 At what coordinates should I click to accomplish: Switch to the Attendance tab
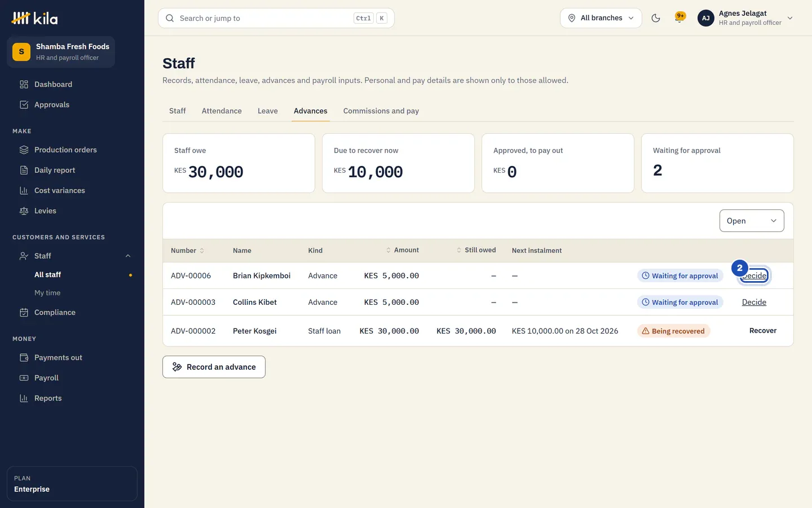pyautogui.click(x=222, y=111)
